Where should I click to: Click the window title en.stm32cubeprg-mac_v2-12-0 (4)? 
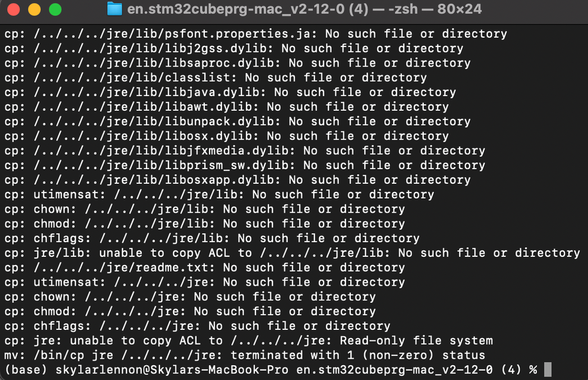pyautogui.click(x=248, y=9)
